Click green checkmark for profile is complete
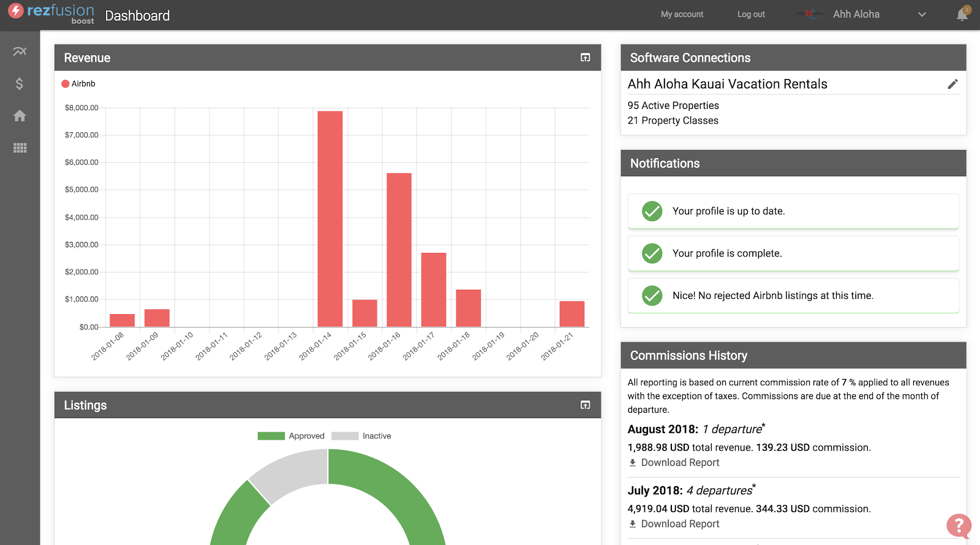This screenshot has height=545, width=980. click(652, 254)
